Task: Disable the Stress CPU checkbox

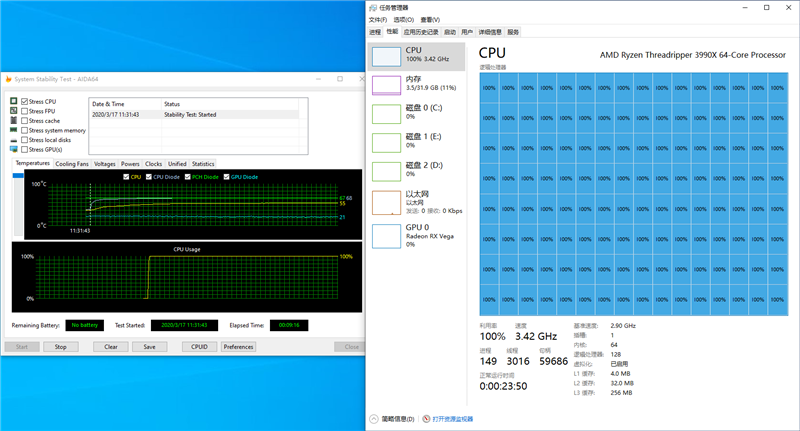Action: [24, 102]
